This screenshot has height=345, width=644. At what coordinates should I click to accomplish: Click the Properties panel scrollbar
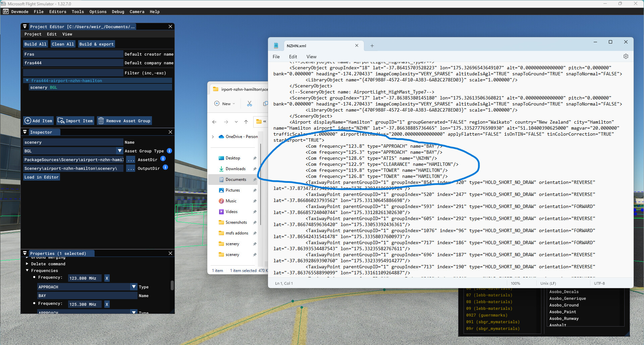pyautogui.click(x=172, y=285)
